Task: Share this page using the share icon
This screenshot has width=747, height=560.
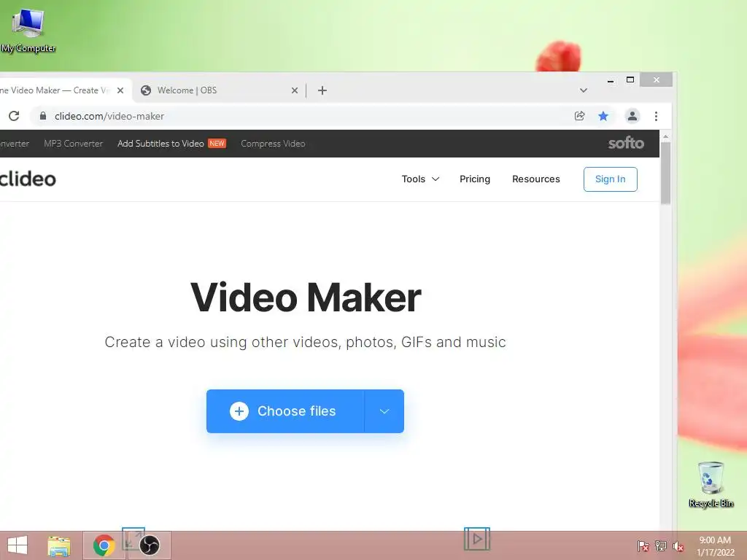Action: [579, 116]
